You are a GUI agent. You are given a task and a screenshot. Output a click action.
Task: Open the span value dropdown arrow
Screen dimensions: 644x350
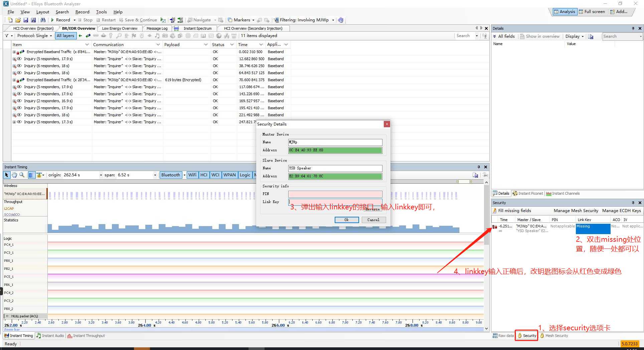click(x=155, y=175)
